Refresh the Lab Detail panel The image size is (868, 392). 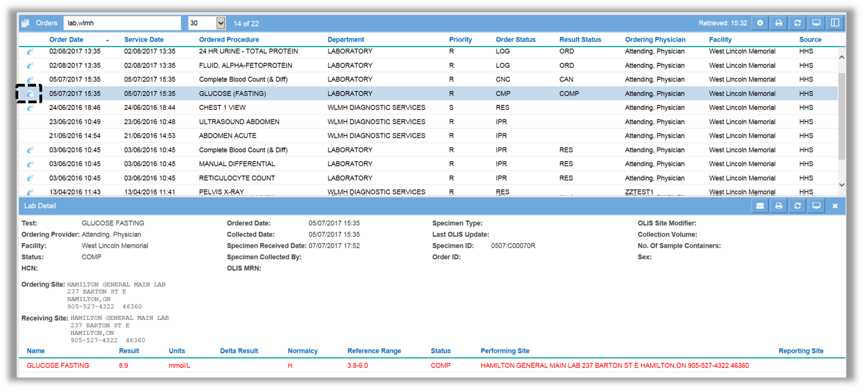pos(797,206)
